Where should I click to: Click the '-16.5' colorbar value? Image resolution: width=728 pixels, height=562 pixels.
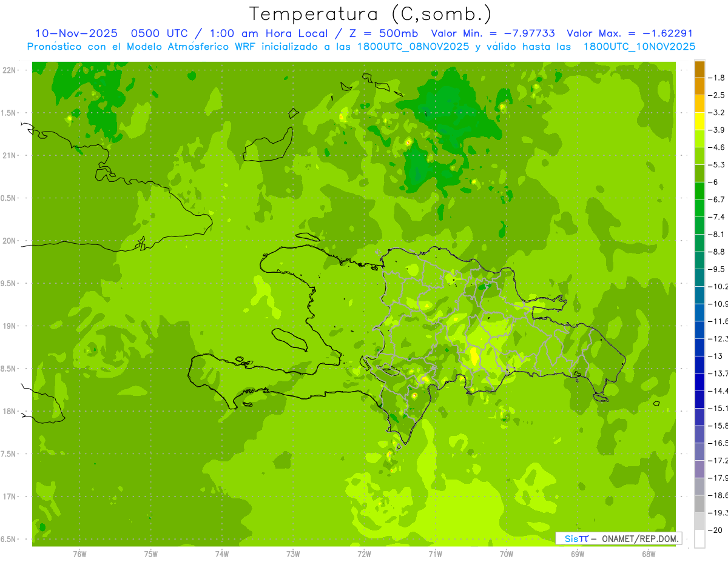click(718, 443)
